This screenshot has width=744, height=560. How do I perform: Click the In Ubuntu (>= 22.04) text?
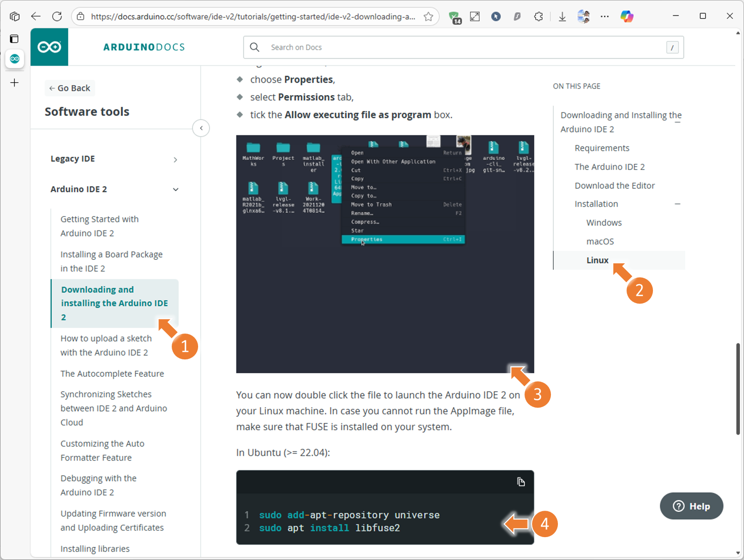283,452
